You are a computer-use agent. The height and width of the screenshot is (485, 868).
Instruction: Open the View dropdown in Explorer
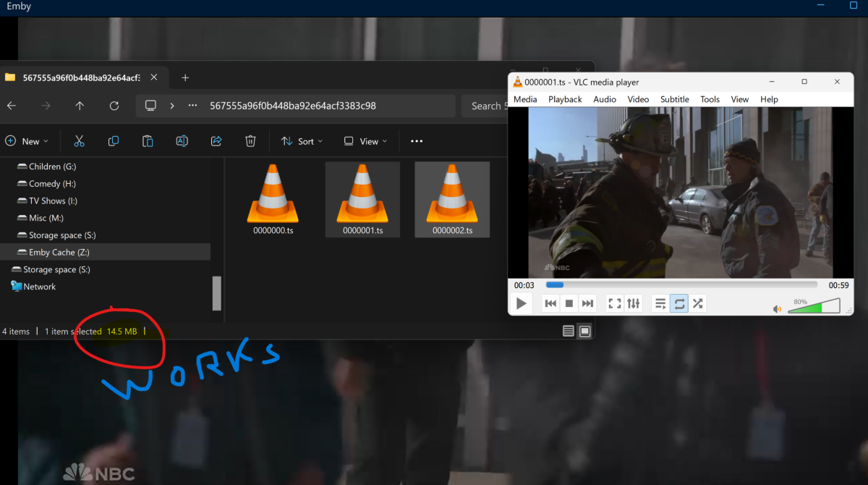point(366,141)
